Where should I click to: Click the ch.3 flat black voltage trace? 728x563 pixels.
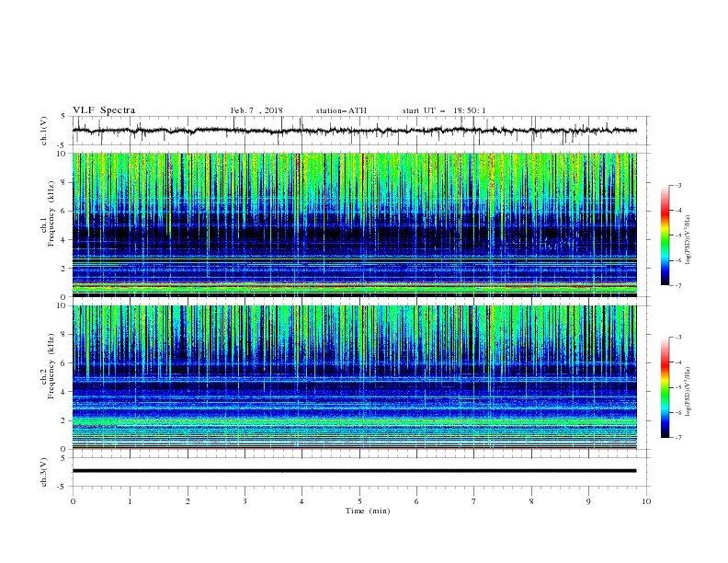354,471
